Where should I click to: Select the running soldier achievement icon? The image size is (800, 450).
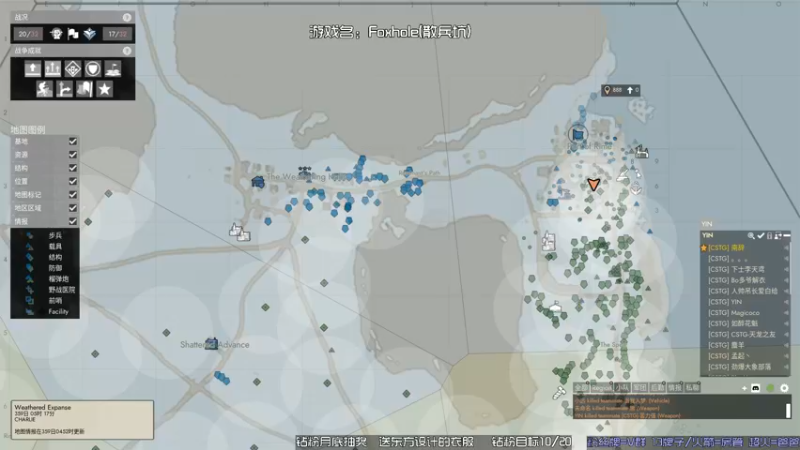pyautogui.click(x=44, y=89)
